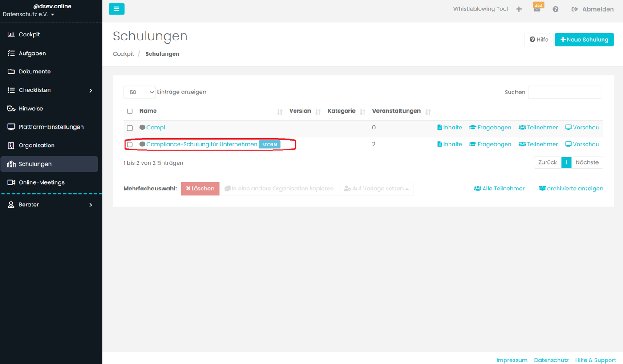Click the Suchen search input field
Image resolution: width=623 pixels, height=364 pixels.
point(564,92)
